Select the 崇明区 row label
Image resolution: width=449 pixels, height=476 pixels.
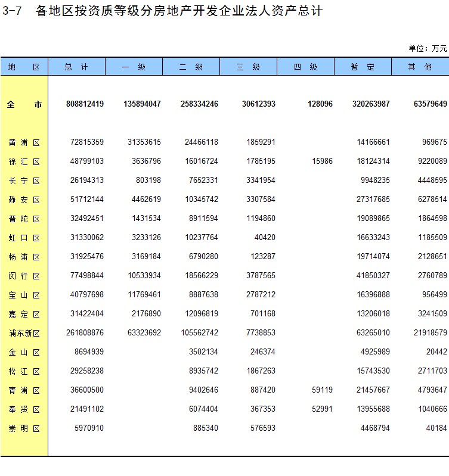point(24,428)
